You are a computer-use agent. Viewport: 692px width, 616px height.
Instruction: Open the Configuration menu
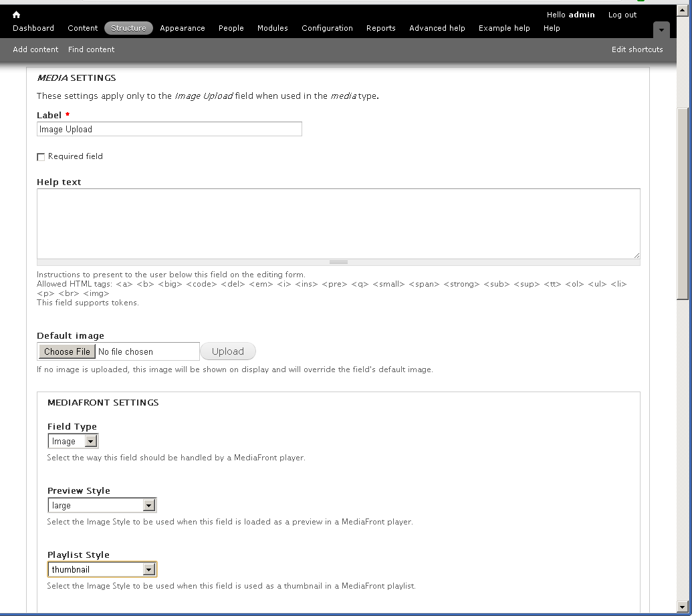[327, 28]
